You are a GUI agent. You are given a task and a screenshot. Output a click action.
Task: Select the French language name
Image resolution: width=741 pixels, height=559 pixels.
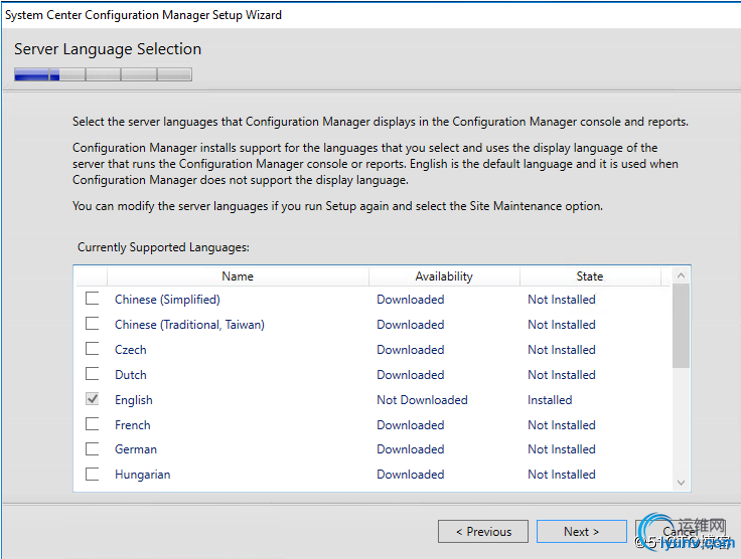pyautogui.click(x=132, y=425)
